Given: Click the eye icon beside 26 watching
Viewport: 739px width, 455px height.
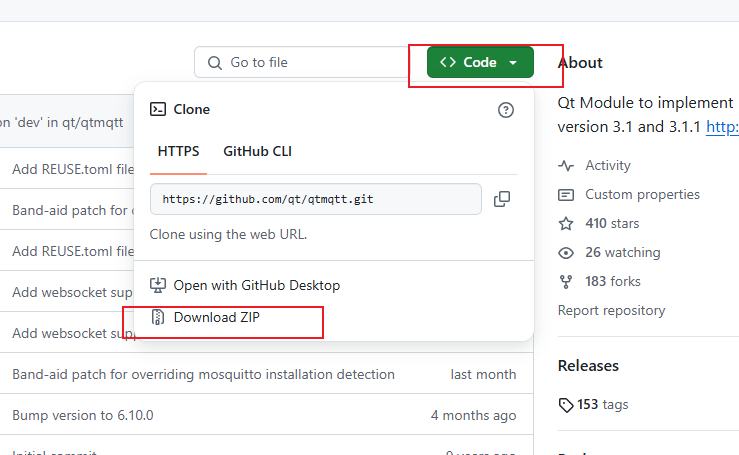Looking at the screenshot, I should point(566,253).
